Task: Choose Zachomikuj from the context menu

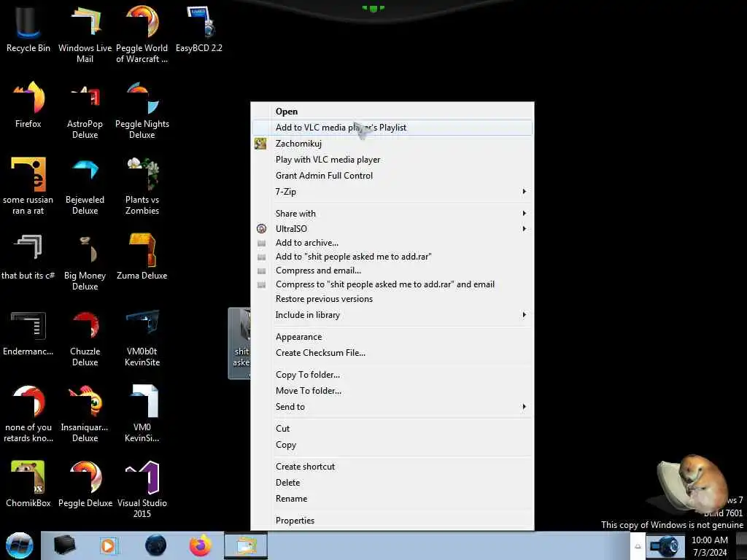Action: tap(392, 144)
